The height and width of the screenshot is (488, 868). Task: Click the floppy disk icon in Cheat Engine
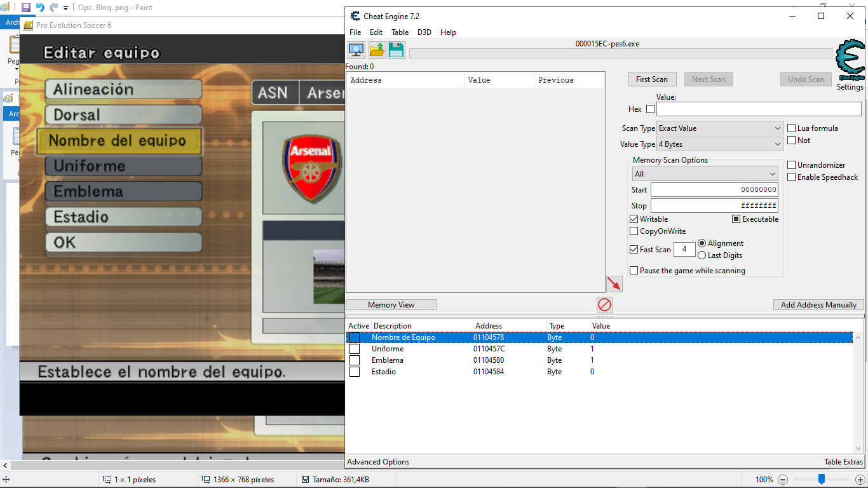(397, 50)
